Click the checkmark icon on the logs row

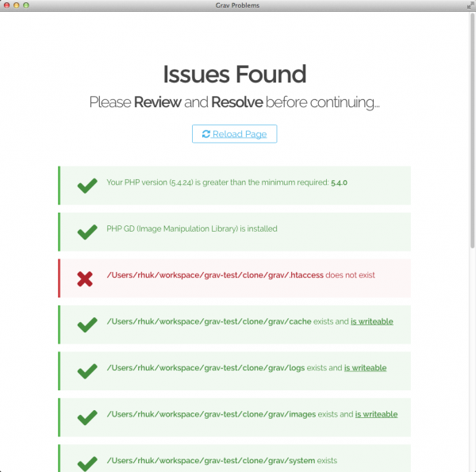click(x=86, y=371)
